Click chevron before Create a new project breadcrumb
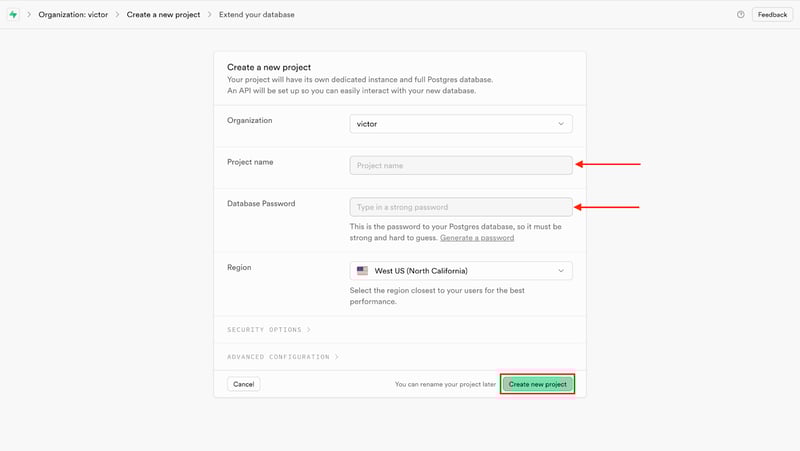This screenshot has height=451, width=800. point(117,14)
